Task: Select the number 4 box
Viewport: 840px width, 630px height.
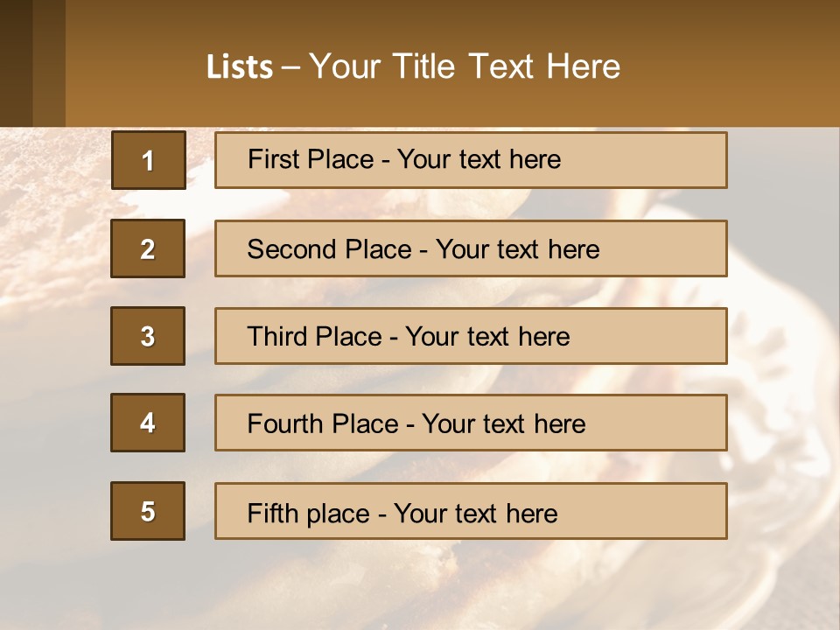Action: click(148, 423)
